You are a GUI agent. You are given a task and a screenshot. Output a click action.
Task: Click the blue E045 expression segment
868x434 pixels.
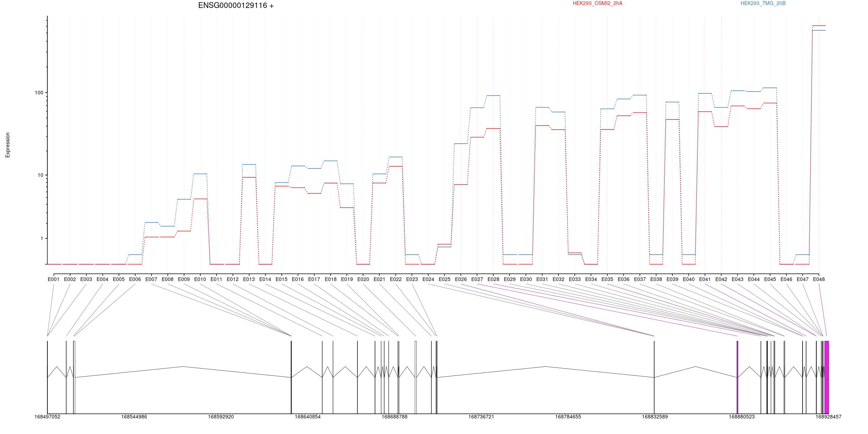[770, 88]
